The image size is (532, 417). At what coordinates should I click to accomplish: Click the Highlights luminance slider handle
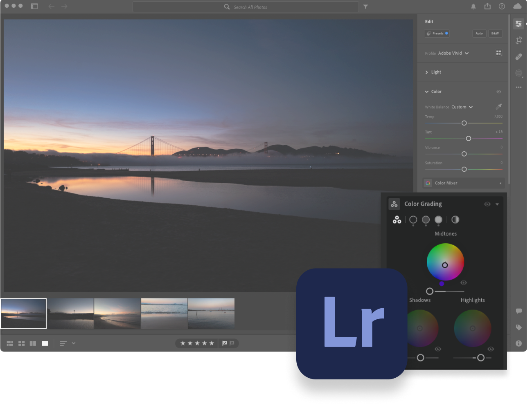481,358
